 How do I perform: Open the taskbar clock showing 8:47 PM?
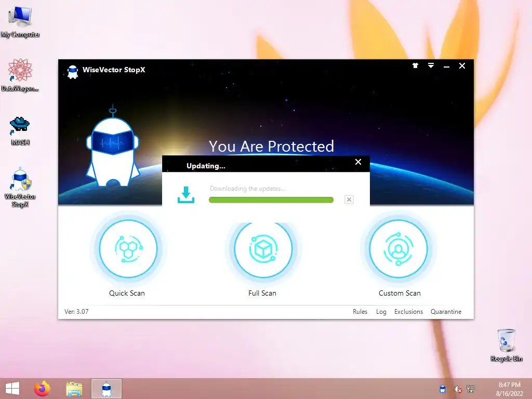(509, 389)
